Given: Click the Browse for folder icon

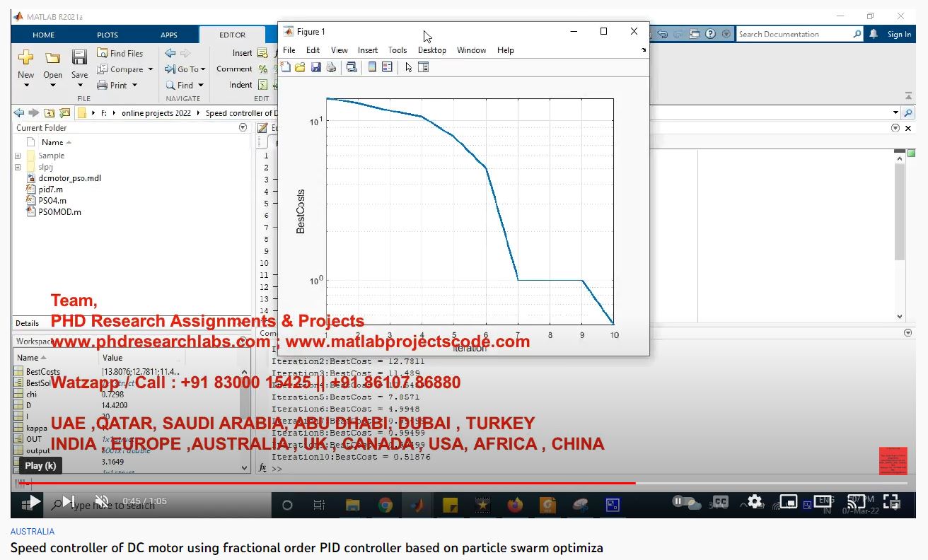Looking at the screenshot, I should [64, 113].
